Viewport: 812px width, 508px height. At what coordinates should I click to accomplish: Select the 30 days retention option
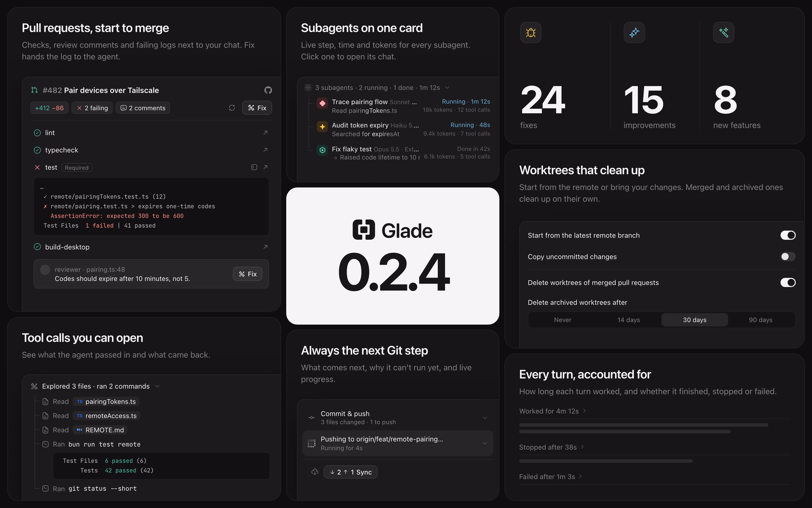coord(695,320)
